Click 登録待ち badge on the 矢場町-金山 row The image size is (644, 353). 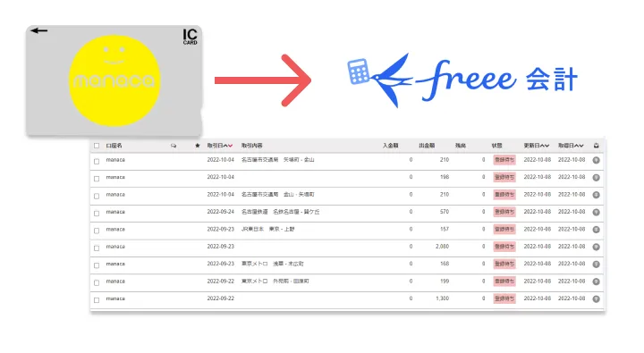pos(504,160)
